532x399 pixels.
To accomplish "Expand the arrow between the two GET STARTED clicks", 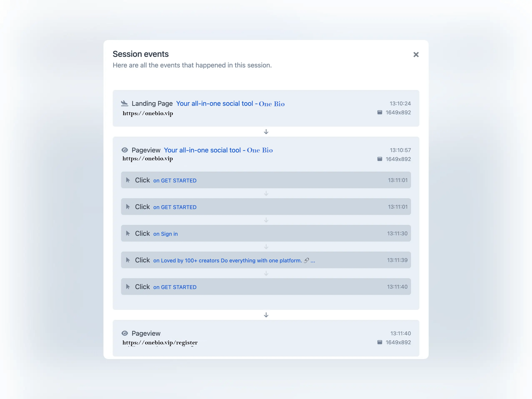I will [x=266, y=193].
